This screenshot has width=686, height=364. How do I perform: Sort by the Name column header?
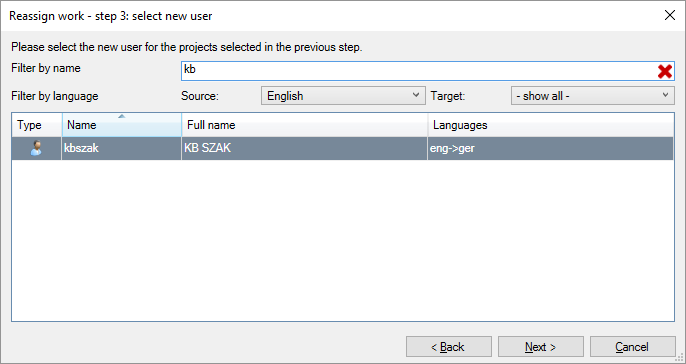pos(122,125)
